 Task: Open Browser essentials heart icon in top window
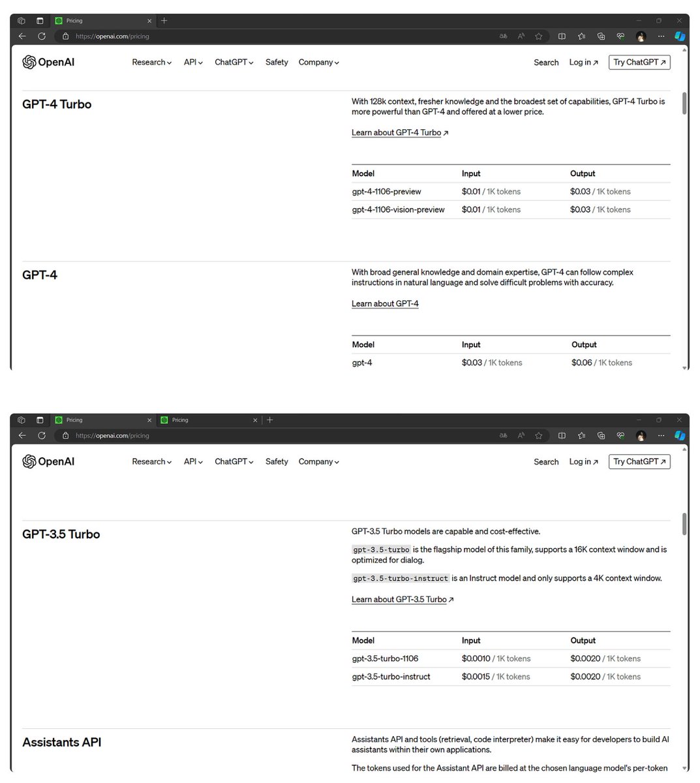point(620,37)
